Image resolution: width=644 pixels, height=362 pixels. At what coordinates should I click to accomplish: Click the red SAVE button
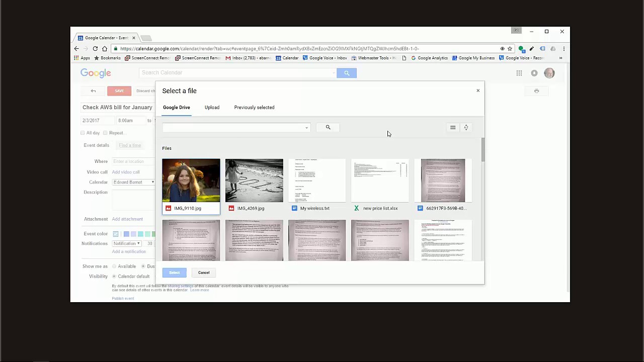click(x=119, y=91)
